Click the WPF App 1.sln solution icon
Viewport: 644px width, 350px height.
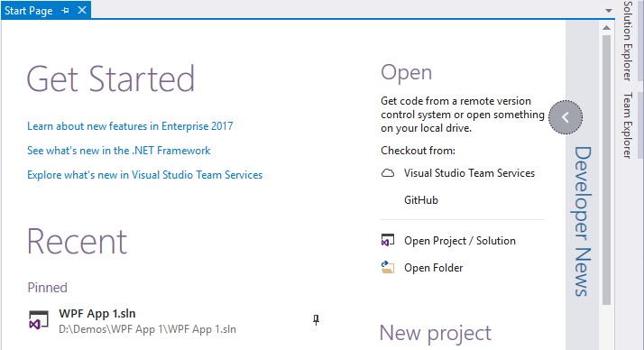(x=39, y=320)
